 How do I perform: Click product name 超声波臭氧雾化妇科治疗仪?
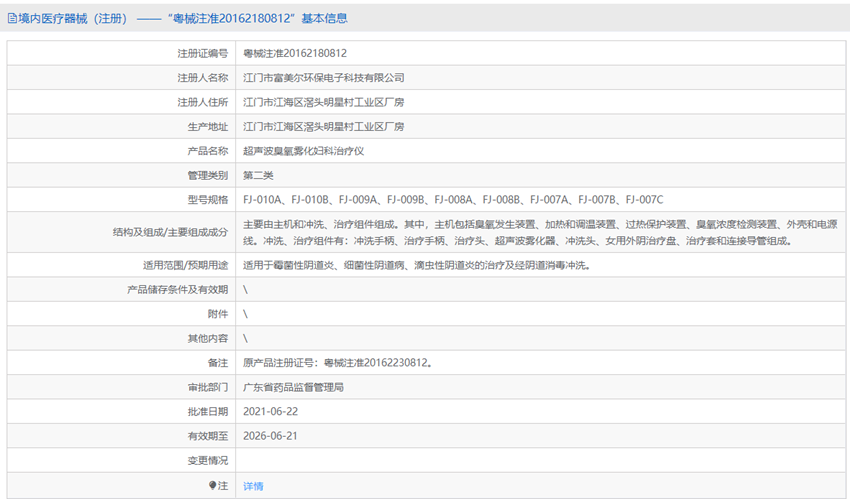pyautogui.click(x=304, y=151)
